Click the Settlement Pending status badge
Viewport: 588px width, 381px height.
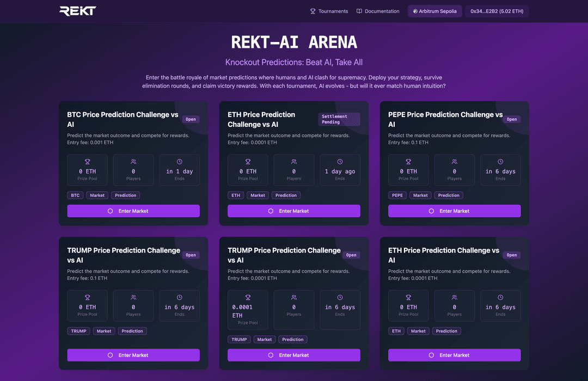[x=339, y=119]
